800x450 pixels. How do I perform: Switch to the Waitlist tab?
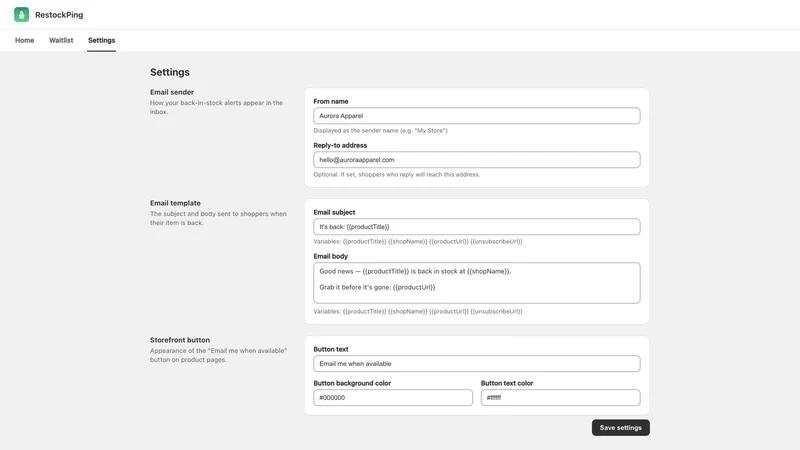[x=61, y=40]
